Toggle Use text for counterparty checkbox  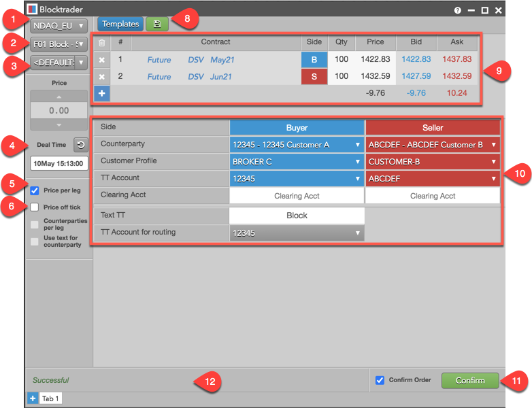click(x=35, y=241)
